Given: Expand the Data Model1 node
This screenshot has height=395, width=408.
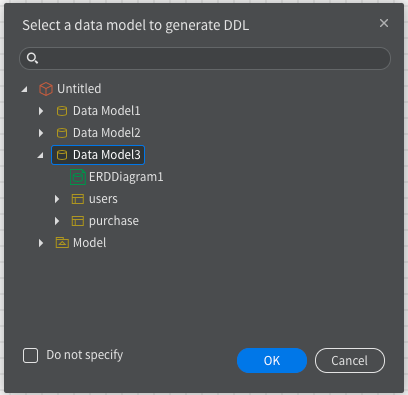Looking at the screenshot, I should click(x=41, y=111).
